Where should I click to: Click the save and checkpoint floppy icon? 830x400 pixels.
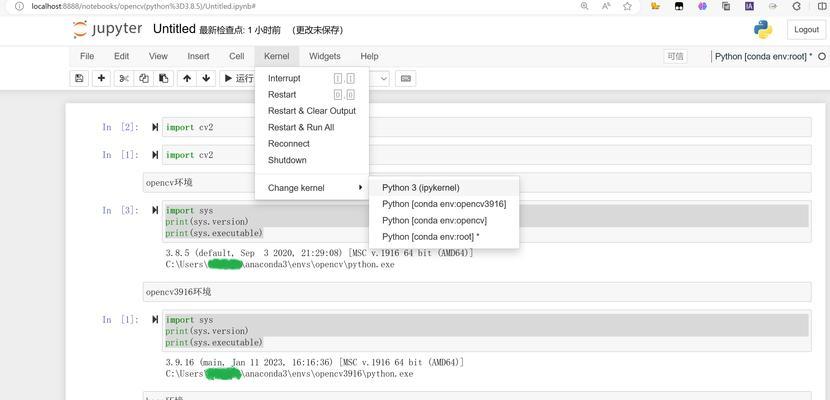79,78
